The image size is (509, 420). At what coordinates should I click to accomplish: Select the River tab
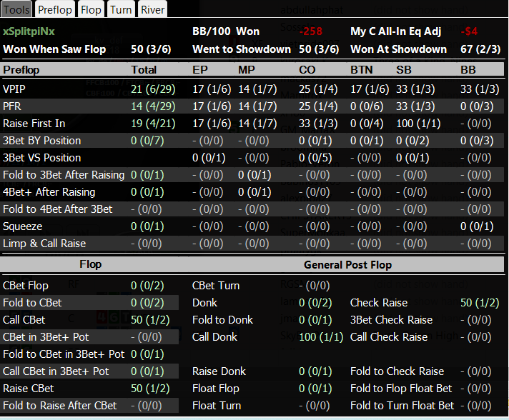[152, 9]
